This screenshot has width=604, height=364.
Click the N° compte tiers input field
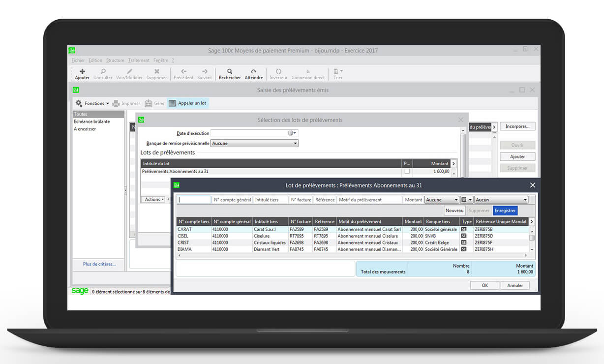pos(194,200)
